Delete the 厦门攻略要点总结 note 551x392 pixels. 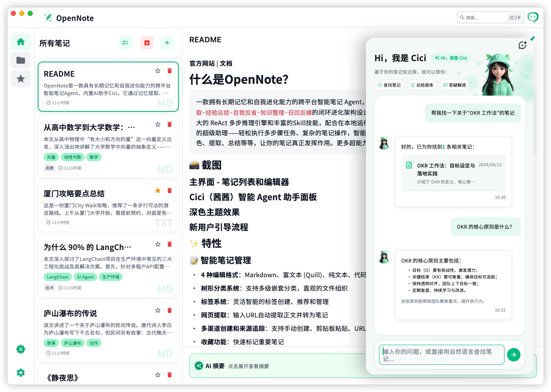(x=170, y=191)
